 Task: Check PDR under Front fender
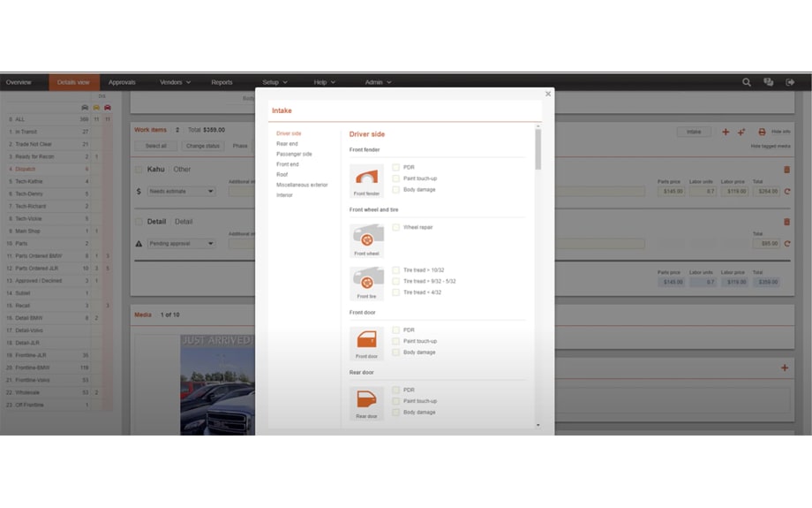(x=396, y=167)
